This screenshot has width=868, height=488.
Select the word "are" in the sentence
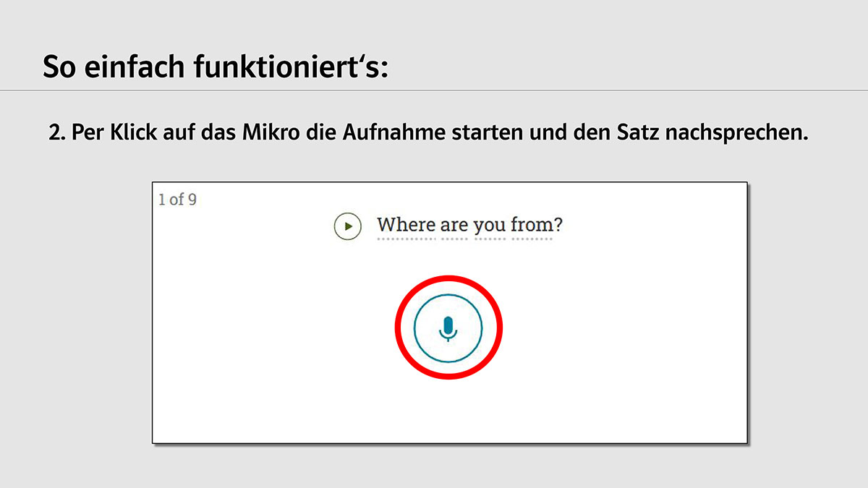pyautogui.click(x=454, y=226)
